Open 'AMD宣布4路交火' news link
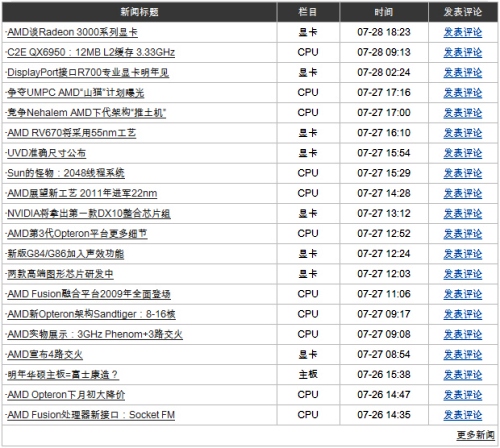Image resolution: width=500 pixels, height=448 pixels. point(45,354)
